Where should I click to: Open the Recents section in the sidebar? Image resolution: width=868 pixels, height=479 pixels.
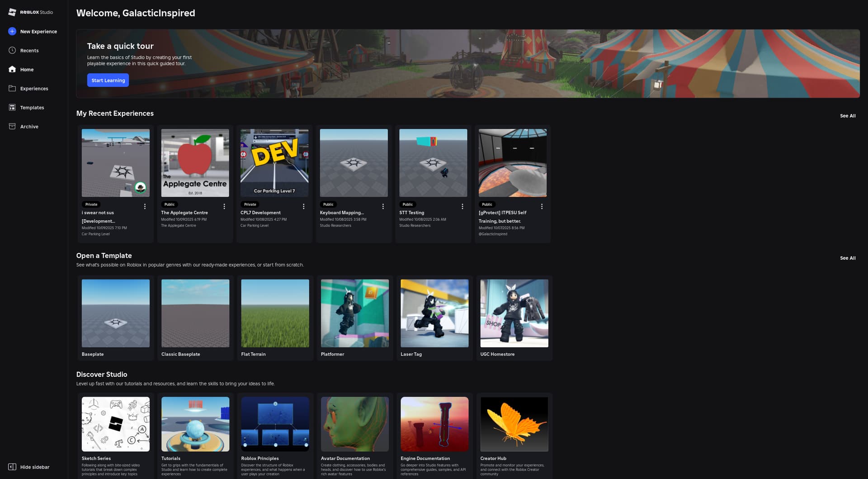tap(28, 50)
